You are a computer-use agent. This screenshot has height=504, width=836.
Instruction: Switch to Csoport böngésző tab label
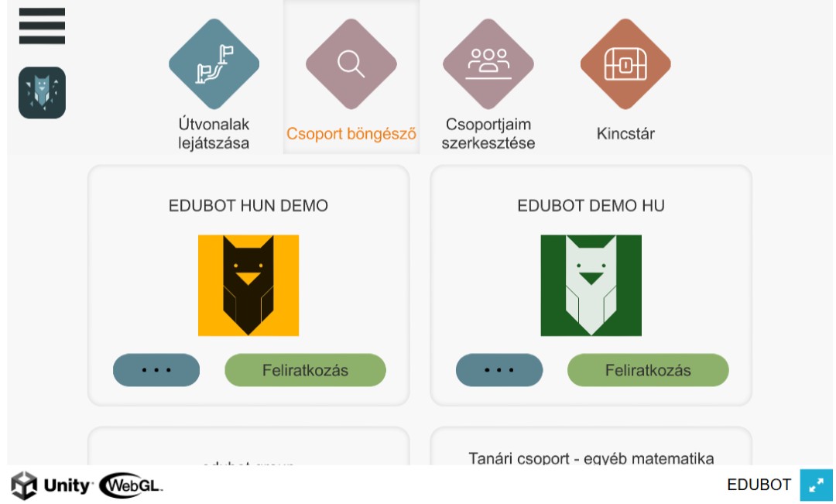tap(351, 134)
